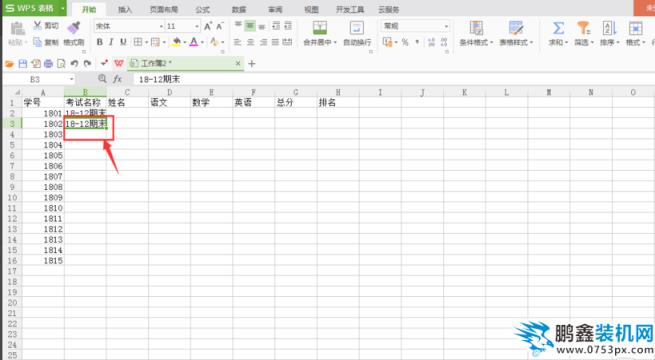Viewport: 655px width, 360px height.
Task: Click the Filter funnel icon
Action: [x=584, y=28]
